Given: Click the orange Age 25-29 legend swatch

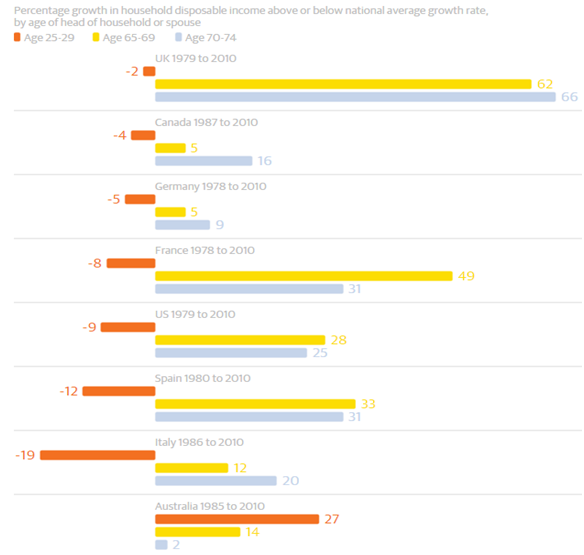Looking at the screenshot, I should click(x=17, y=37).
